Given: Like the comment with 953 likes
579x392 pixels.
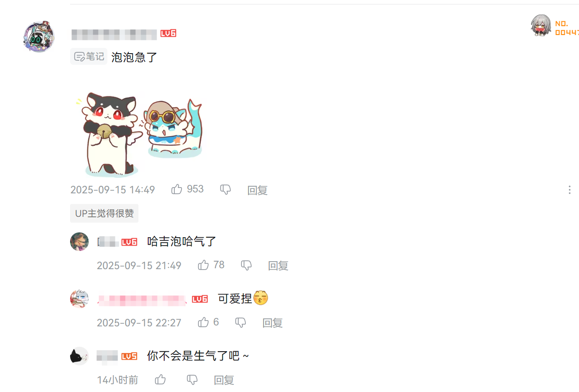Looking at the screenshot, I should pyautogui.click(x=177, y=189).
